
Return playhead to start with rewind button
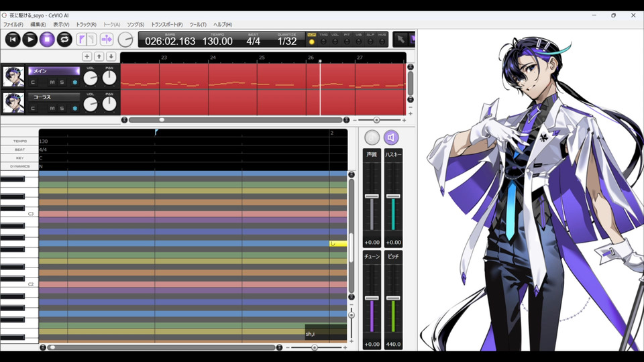(x=13, y=40)
